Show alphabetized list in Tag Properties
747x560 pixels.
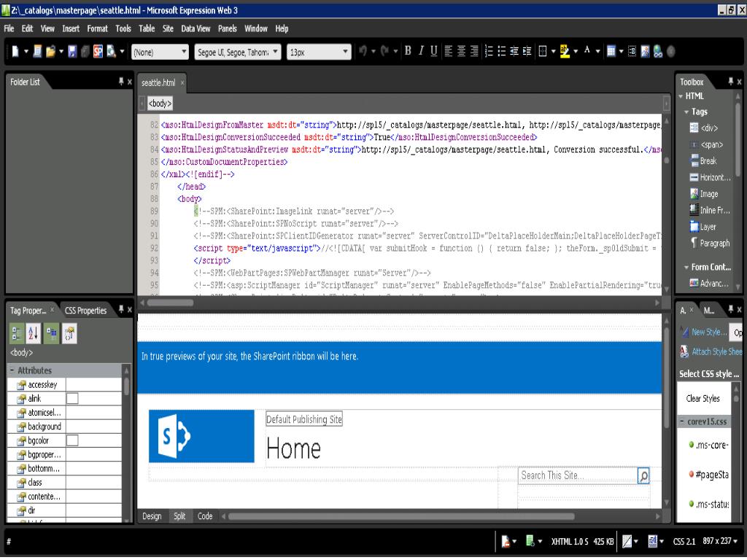[34, 333]
